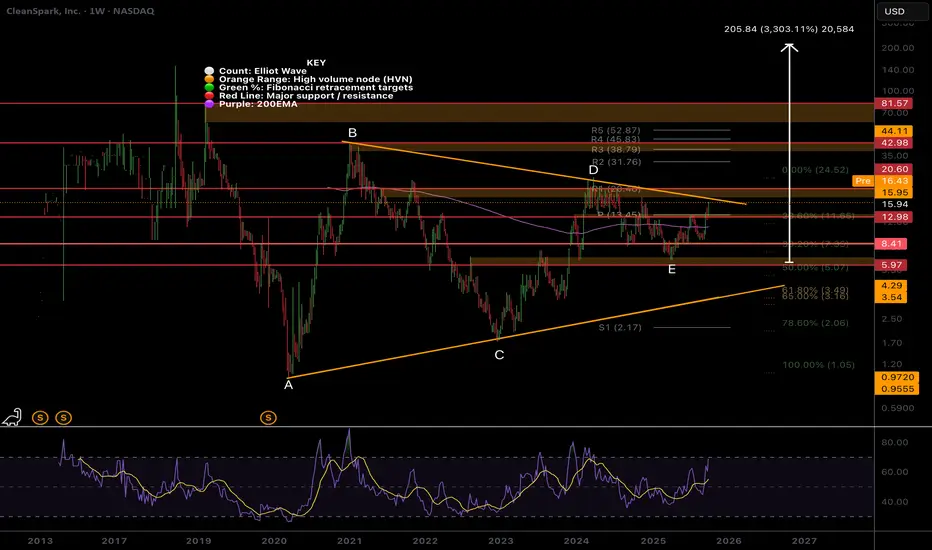This screenshot has width=932, height=550.
Task: Click the 60.00 level on RSI axis
Action: [x=895, y=472]
